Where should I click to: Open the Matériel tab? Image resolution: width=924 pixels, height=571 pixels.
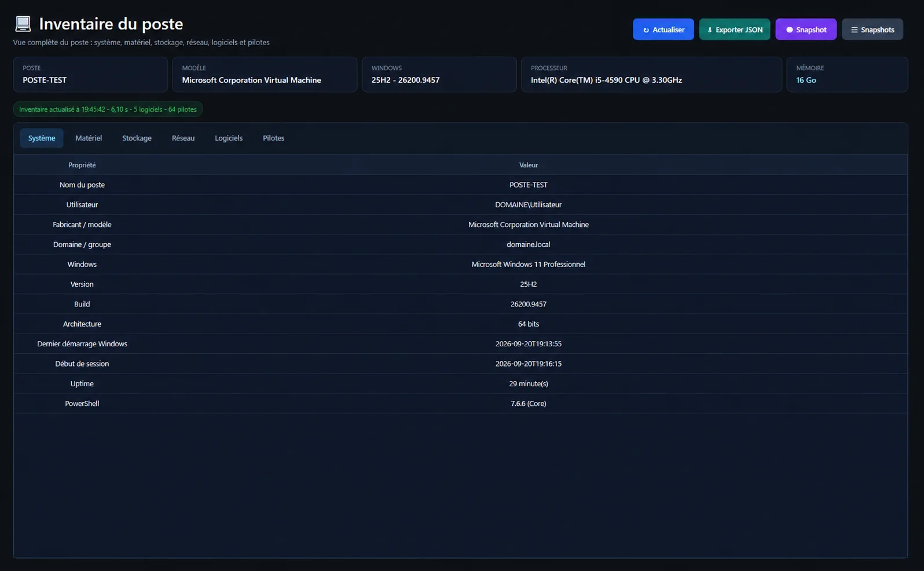89,138
